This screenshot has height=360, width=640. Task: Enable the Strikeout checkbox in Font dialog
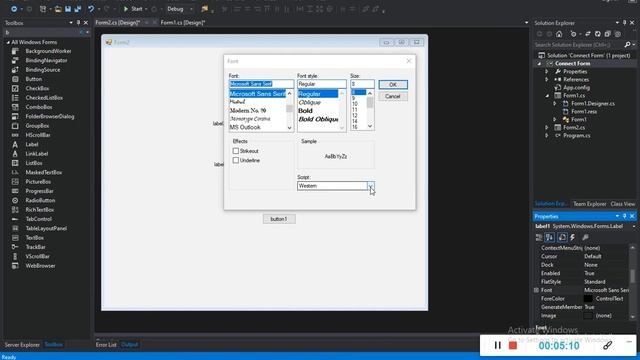[x=236, y=151]
